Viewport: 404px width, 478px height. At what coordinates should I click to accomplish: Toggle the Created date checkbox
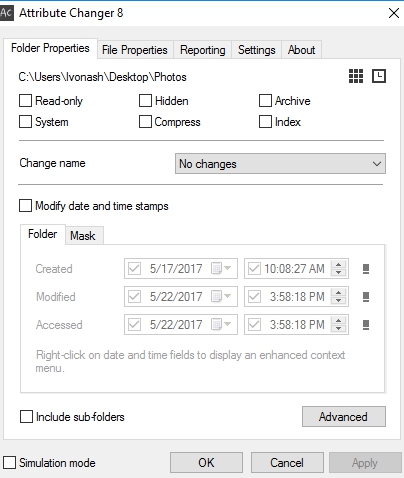point(134,268)
